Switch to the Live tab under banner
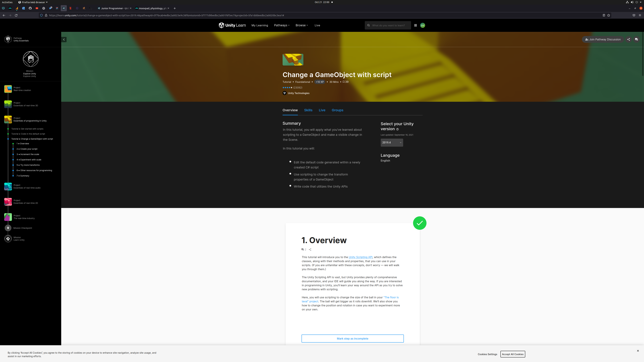The height and width of the screenshot is (362, 644). click(x=322, y=110)
